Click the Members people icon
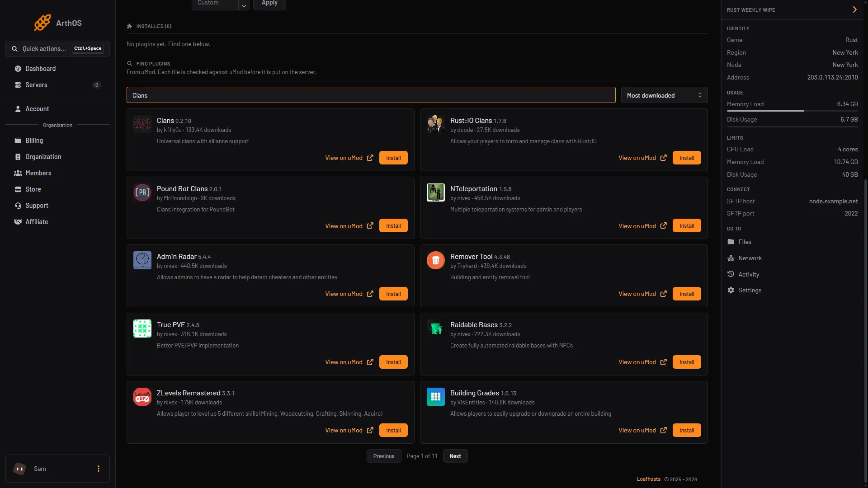 click(18, 173)
